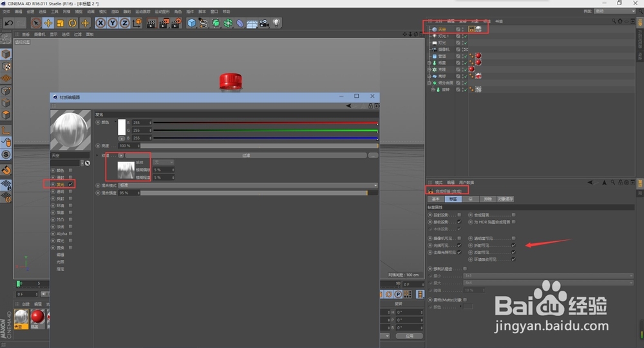Click the 亮度 percent input field
644x348 pixels.
pyautogui.click(x=129, y=145)
